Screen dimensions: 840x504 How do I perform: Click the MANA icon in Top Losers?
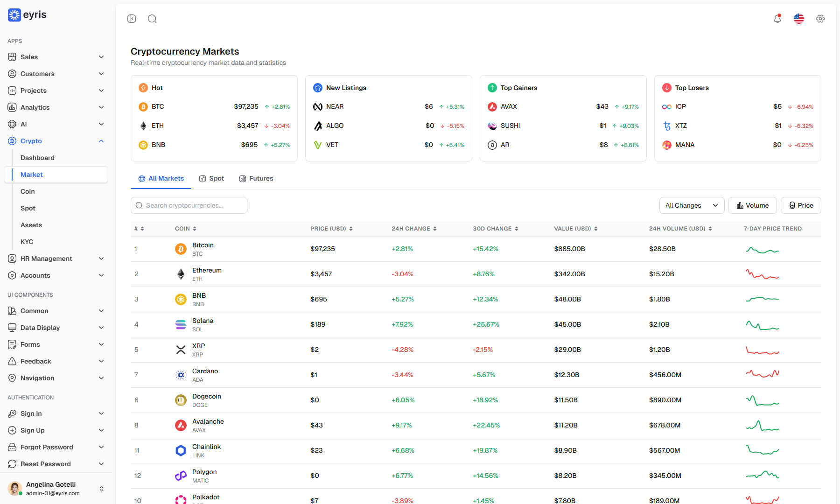coord(667,145)
